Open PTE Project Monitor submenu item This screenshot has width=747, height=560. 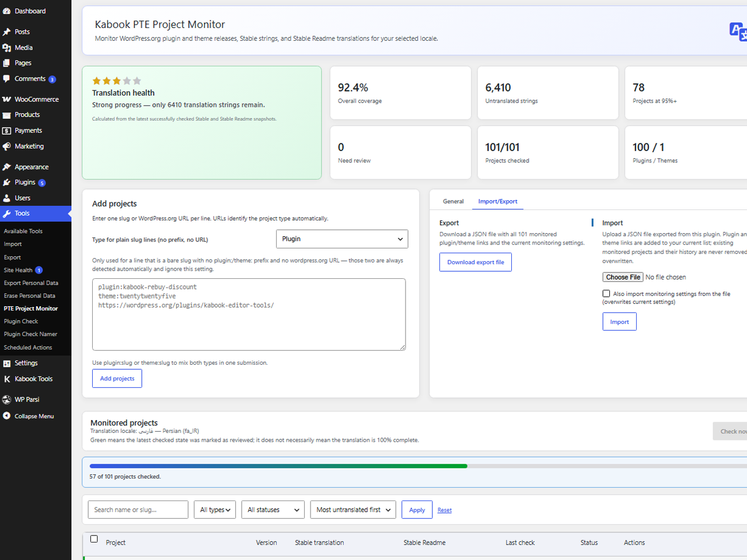[x=31, y=309]
